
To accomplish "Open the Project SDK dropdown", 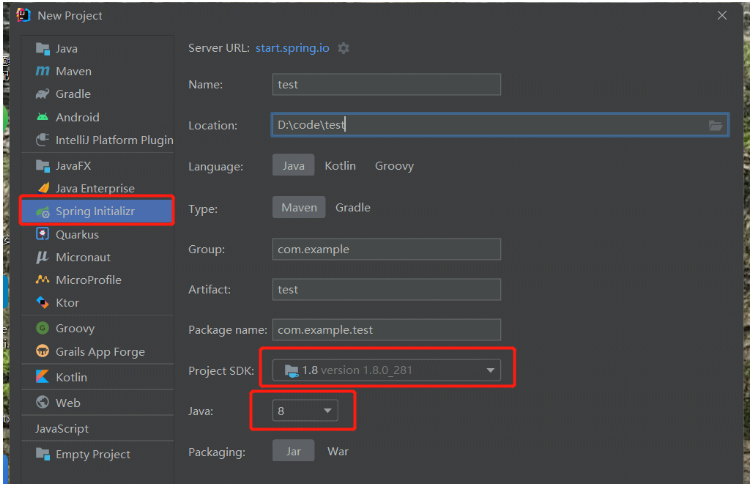I will [x=491, y=370].
